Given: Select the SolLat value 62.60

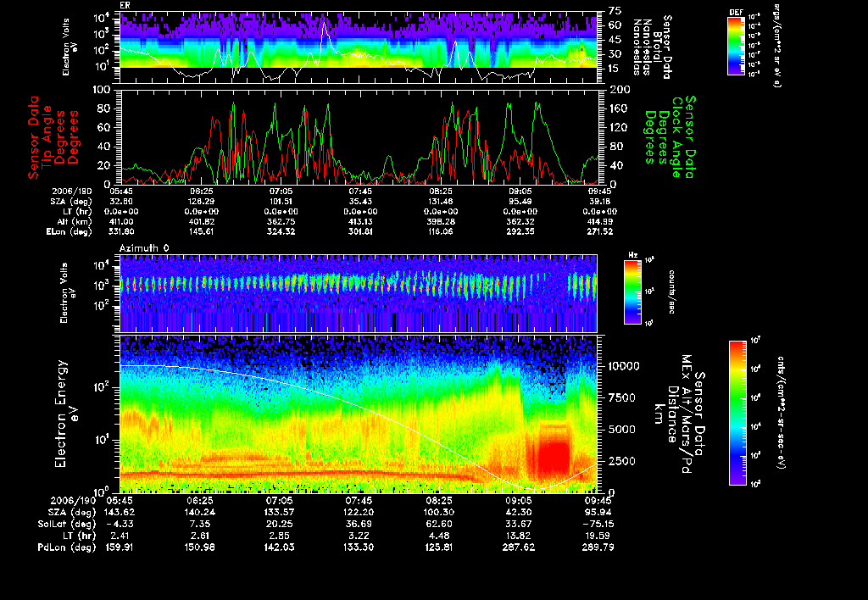Looking at the screenshot, I should [439, 525].
